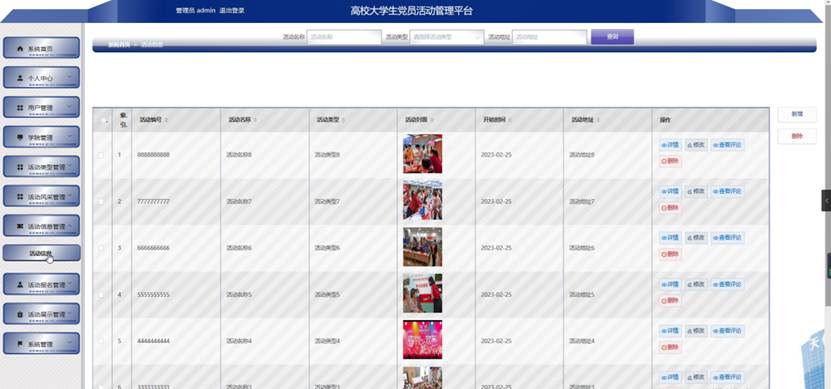
Task: Click 查看评论 for row 6666666666
Action: (x=728, y=237)
